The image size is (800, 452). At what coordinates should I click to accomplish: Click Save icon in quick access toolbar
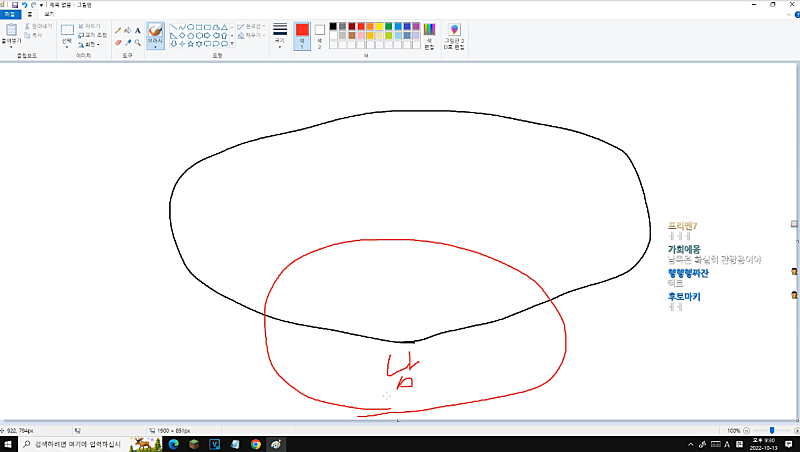15,5
